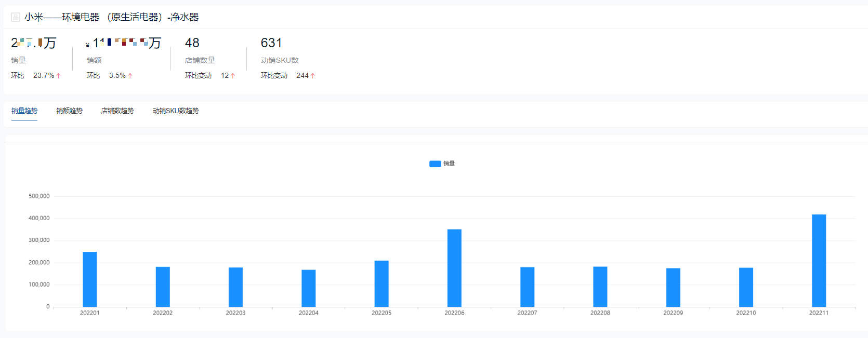Image resolution: width=868 pixels, height=338 pixels.
Task: Click the blue 销量 legend swatch
Action: 435,164
